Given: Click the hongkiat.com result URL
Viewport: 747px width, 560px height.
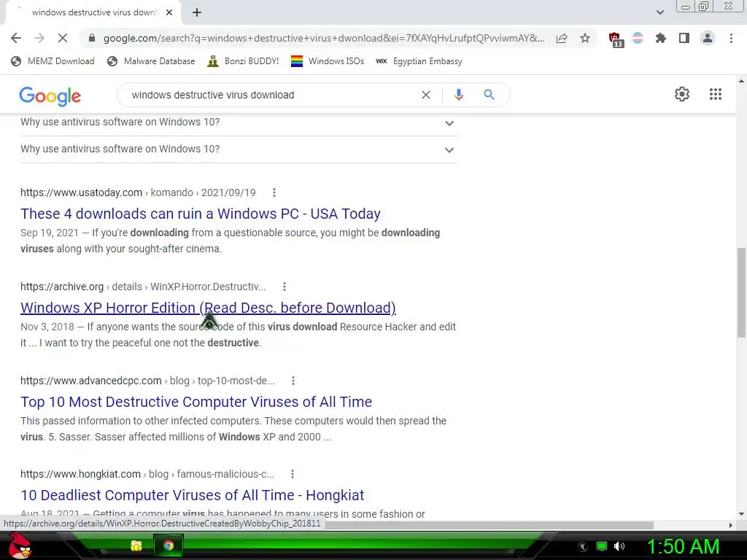Looking at the screenshot, I should tap(147, 474).
